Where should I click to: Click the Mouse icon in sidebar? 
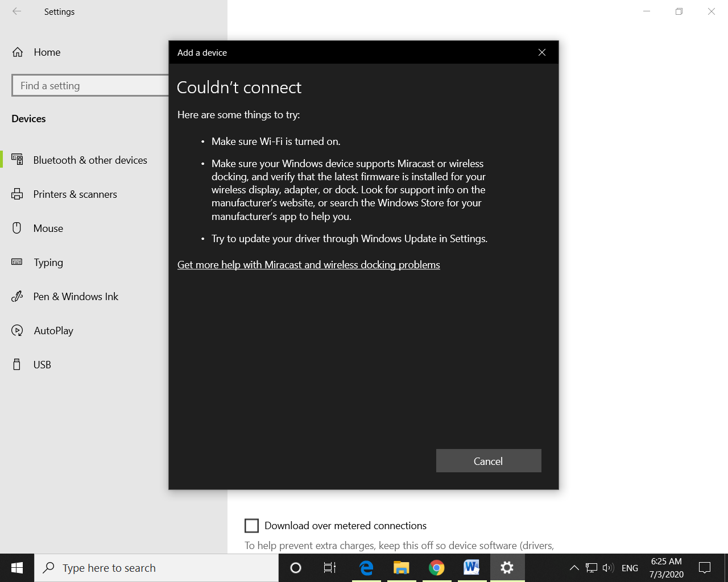17,228
